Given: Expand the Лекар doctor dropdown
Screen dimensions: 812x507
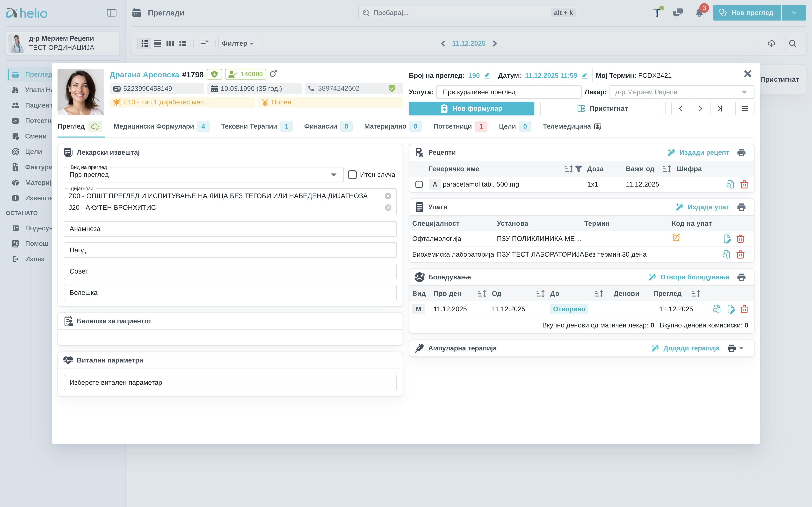Looking at the screenshot, I should pos(744,92).
